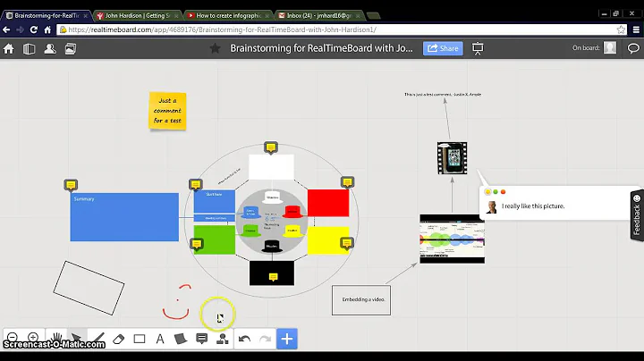Open the comment marker on Summary box
The height and width of the screenshot is (361, 644).
pyautogui.click(x=71, y=185)
